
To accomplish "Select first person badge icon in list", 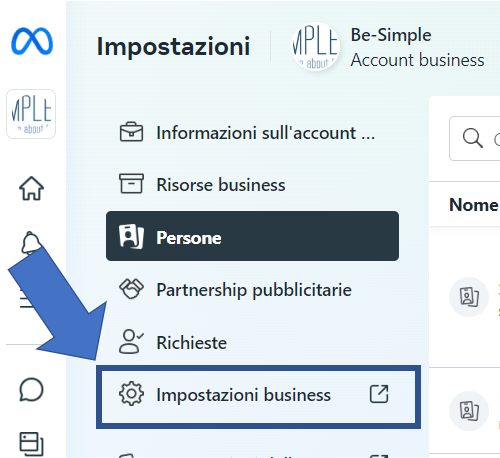I will click(x=469, y=296).
